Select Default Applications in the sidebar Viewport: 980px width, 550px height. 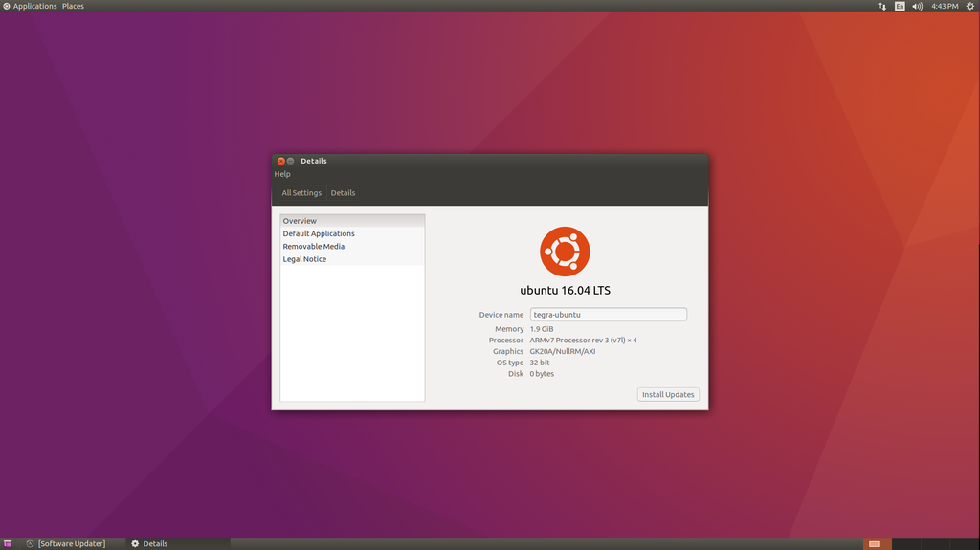[352, 233]
